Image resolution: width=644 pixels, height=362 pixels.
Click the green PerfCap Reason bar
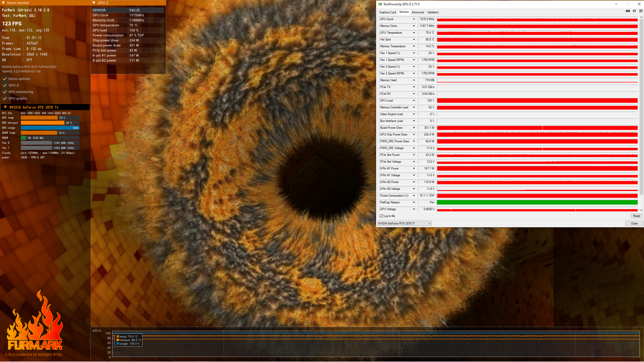pyautogui.click(x=537, y=202)
